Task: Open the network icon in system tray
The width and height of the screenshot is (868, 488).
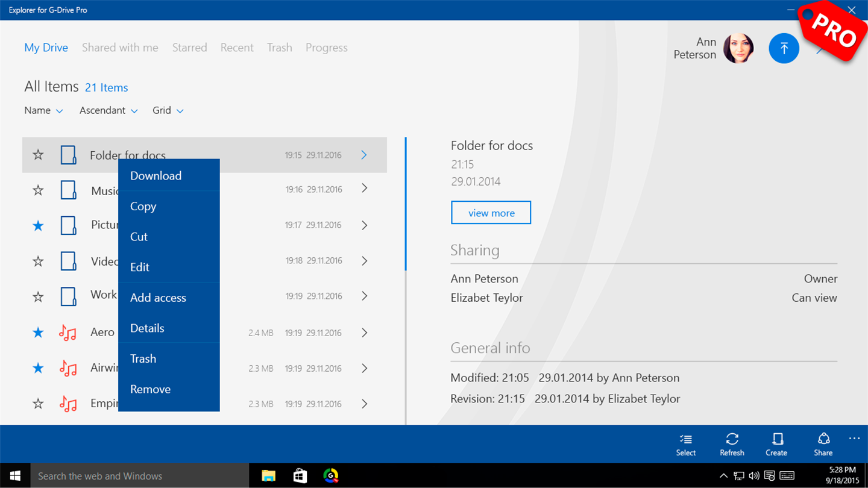Action: (739, 476)
